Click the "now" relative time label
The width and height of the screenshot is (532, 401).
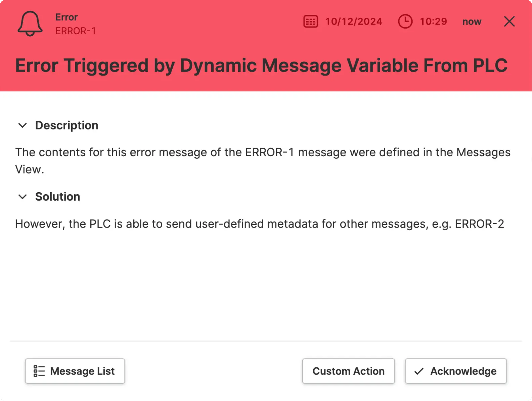472,22
